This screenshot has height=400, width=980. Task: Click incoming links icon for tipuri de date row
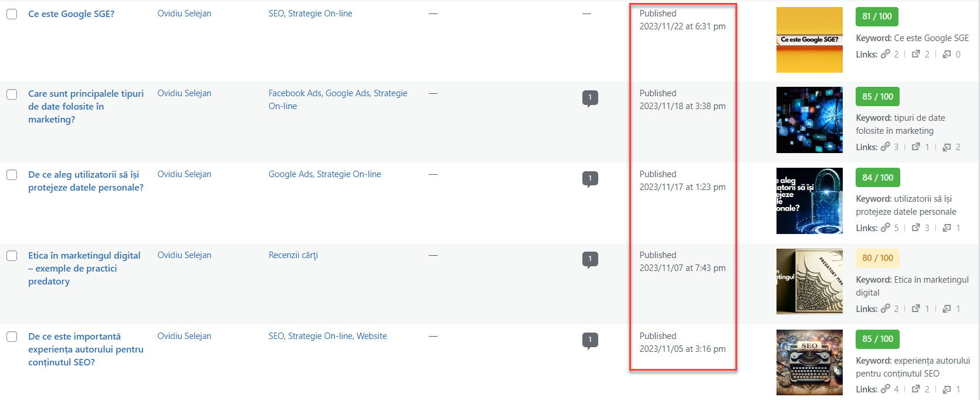click(x=947, y=147)
